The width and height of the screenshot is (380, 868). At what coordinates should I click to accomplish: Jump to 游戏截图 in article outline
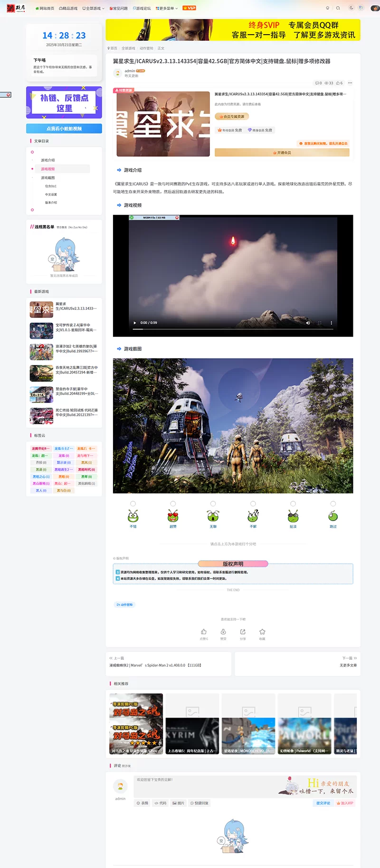click(48, 177)
